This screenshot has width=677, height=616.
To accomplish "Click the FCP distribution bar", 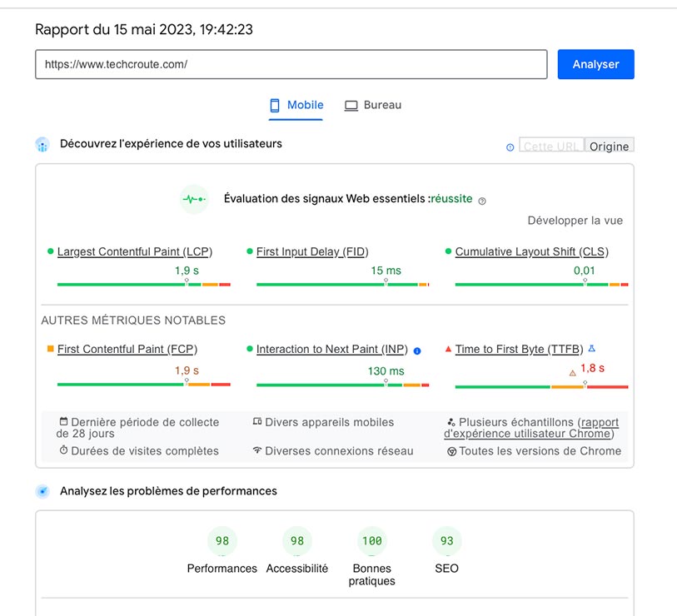I will click(144, 385).
